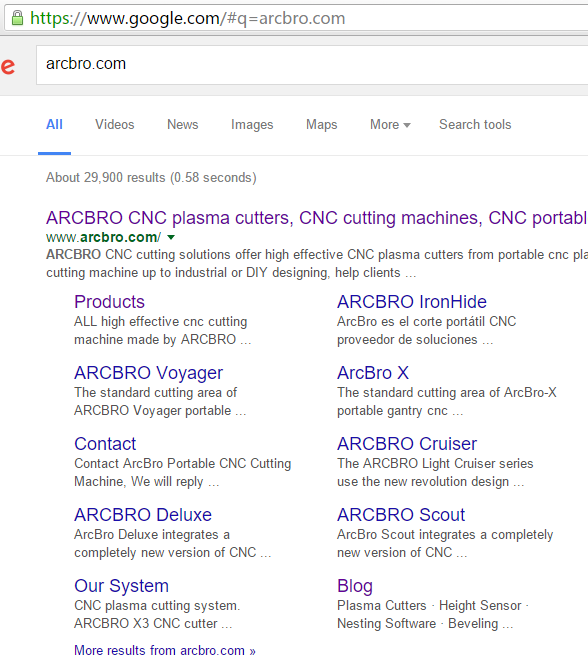Open Search tools options
The width and height of the screenshot is (588, 669).
tap(475, 125)
